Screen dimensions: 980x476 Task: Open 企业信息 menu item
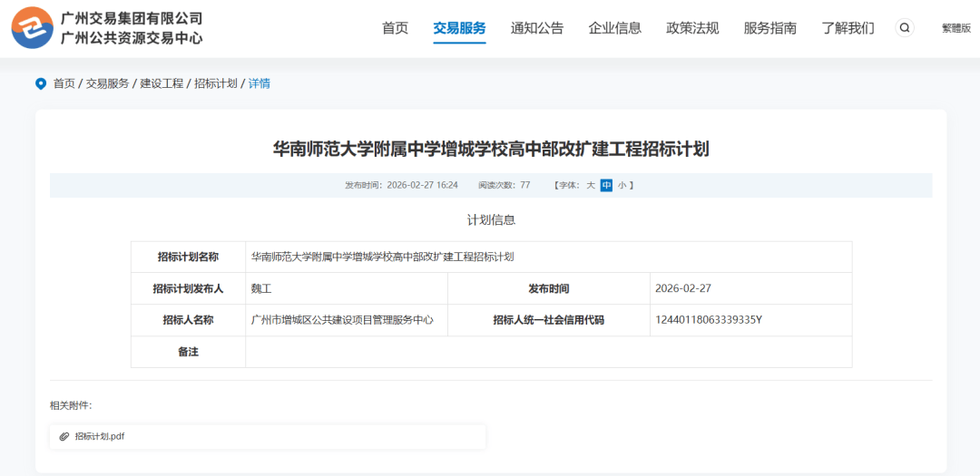tap(614, 28)
